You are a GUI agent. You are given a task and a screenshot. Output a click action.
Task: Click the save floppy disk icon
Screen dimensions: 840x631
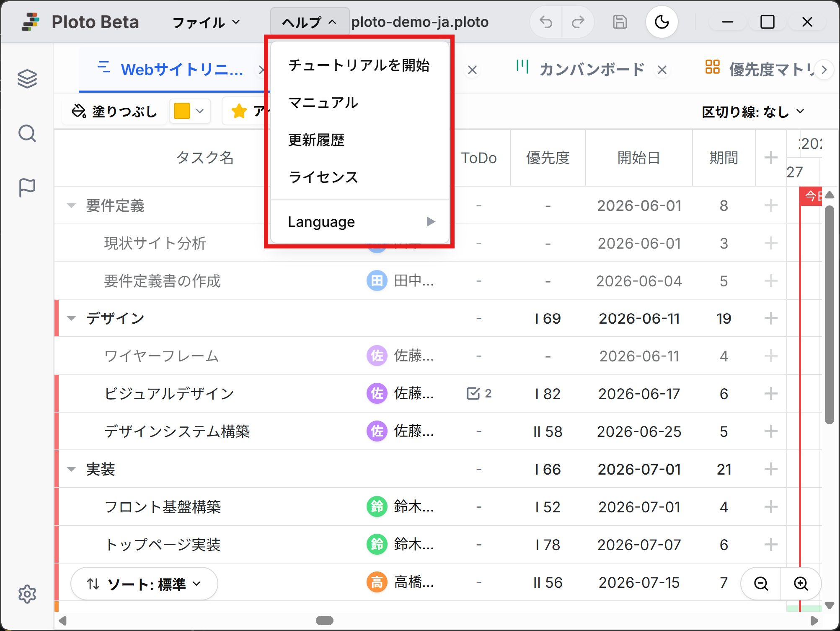coord(620,22)
